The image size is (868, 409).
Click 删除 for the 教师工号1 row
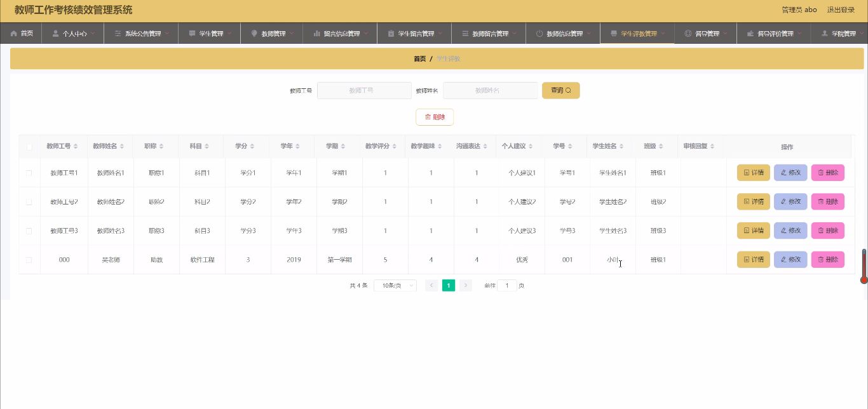828,173
